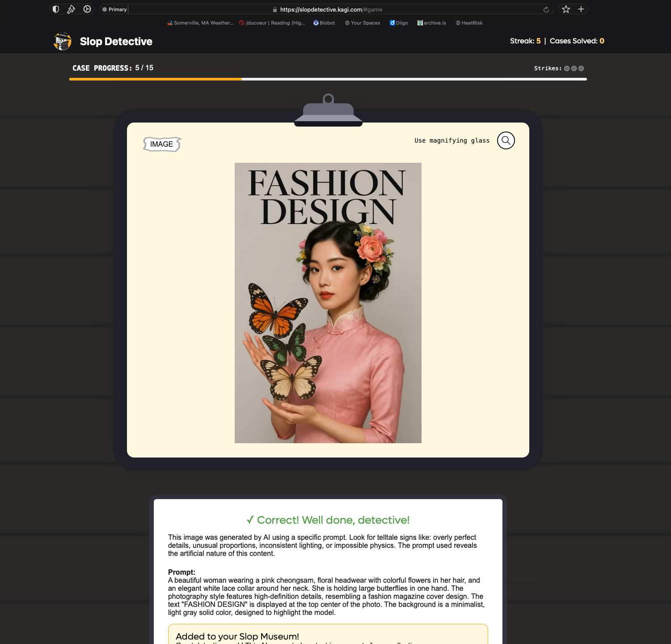Open the gear extension icon
671x644 pixels.
pyautogui.click(x=87, y=9)
